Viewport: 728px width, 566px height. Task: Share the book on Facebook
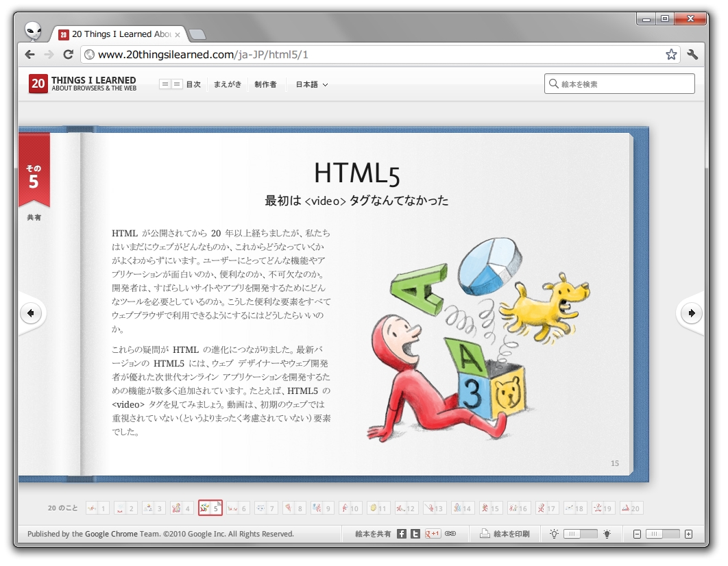pos(400,533)
